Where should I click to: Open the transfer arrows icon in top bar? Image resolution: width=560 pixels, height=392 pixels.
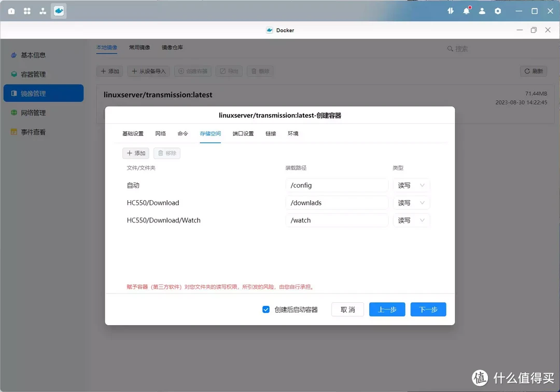tap(451, 11)
